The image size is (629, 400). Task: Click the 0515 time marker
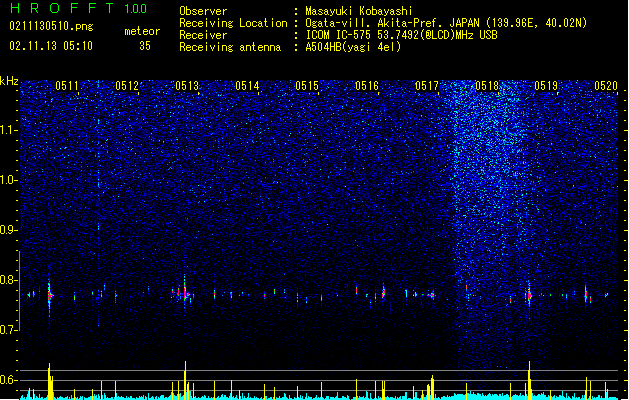307,86
